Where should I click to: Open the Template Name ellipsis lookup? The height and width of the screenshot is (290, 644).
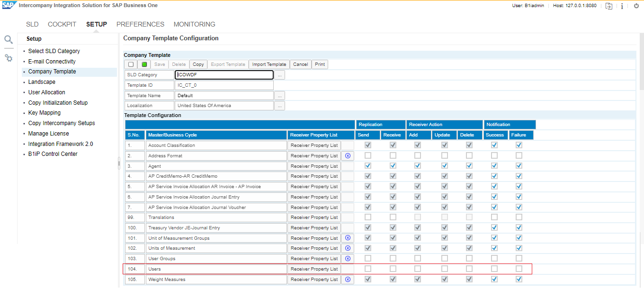point(280,96)
